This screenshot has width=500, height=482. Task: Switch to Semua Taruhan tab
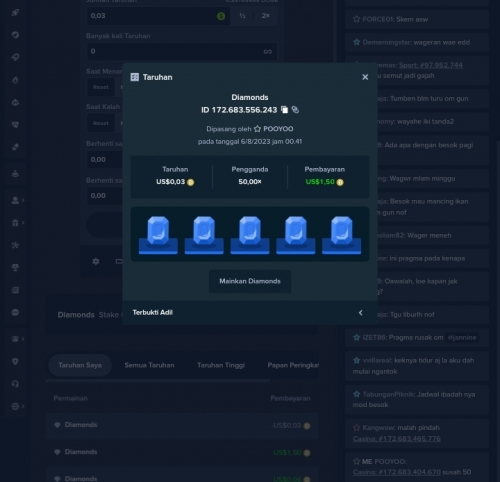[149, 365]
